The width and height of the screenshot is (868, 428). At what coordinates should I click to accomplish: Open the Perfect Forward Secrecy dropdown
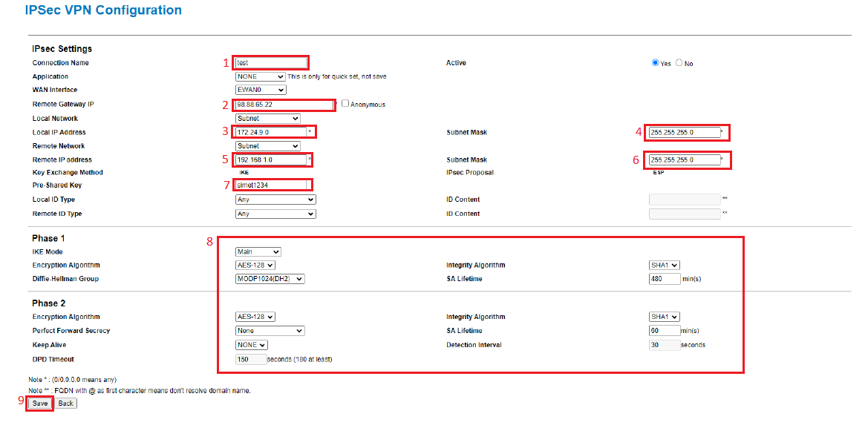[270, 331]
